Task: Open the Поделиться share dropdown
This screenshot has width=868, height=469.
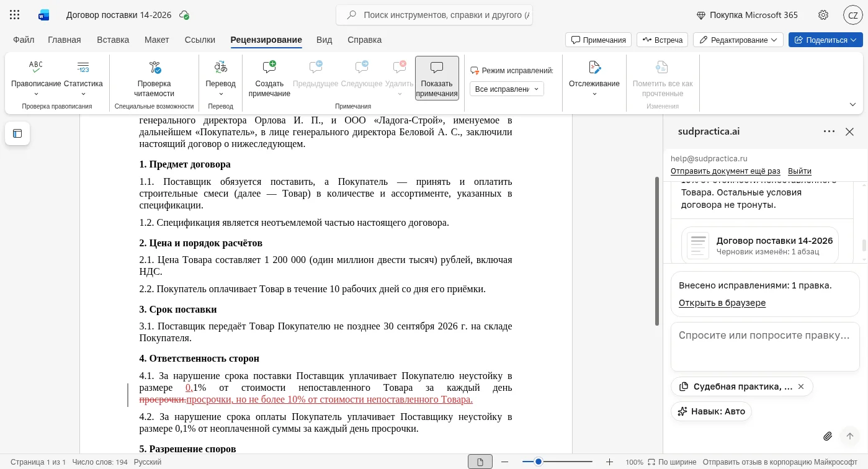Action: (825, 40)
